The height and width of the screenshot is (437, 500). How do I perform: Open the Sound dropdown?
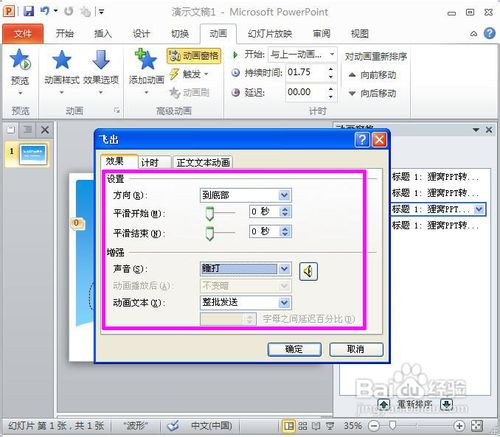point(284,269)
